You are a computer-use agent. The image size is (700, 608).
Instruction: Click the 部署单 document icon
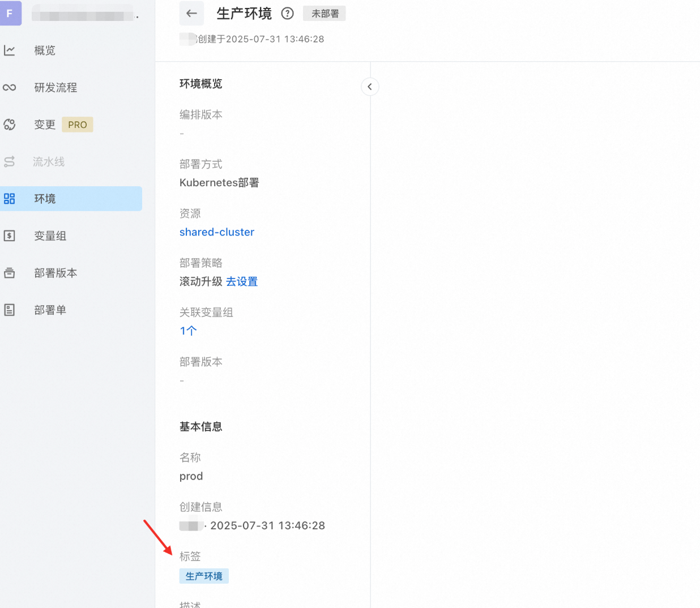(x=10, y=310)
